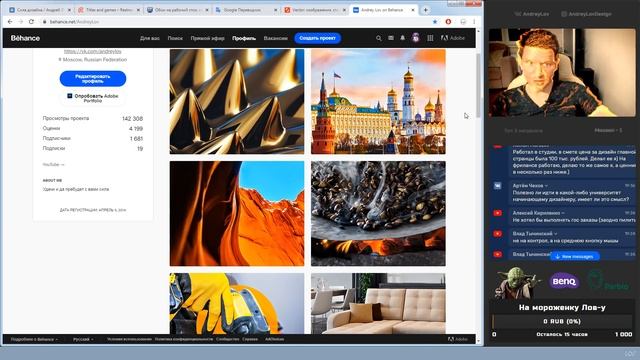Click the Сообщество footer link
The image size is (640, 360).
(228, 339)
